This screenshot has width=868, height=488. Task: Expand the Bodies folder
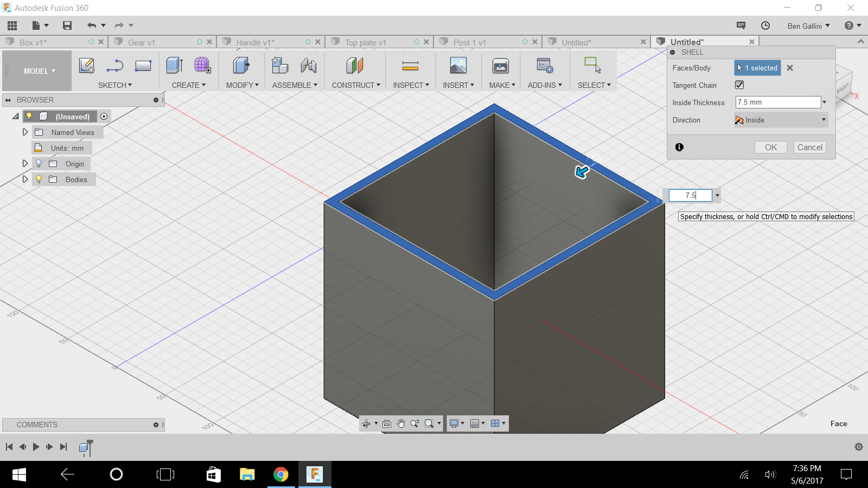(25, 179)
